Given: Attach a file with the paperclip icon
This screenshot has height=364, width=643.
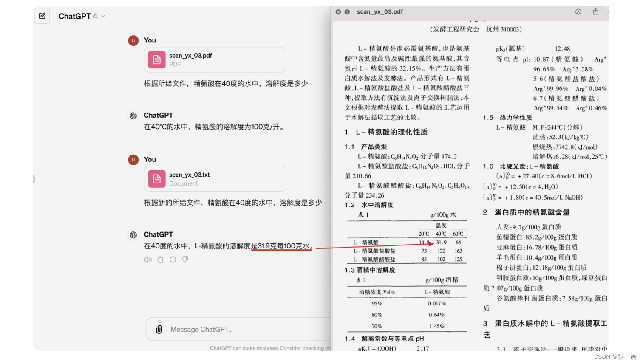Looking at the screenshot, I should [159, 329].
